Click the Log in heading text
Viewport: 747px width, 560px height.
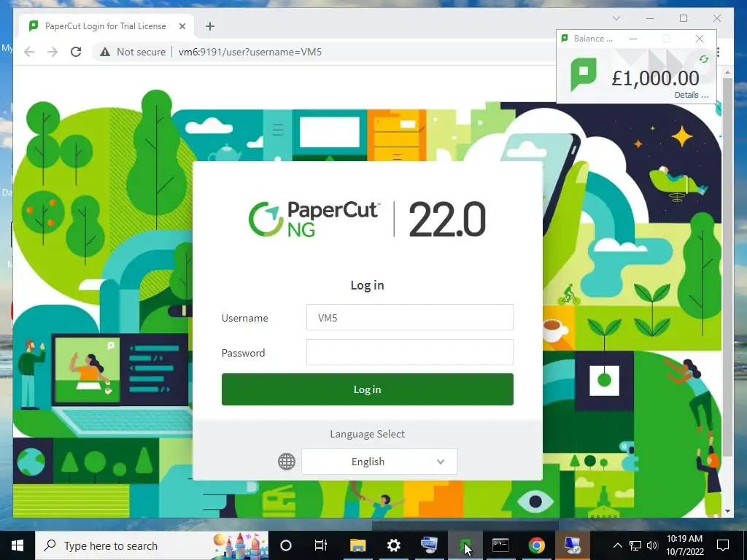click(x=368, y=285)
